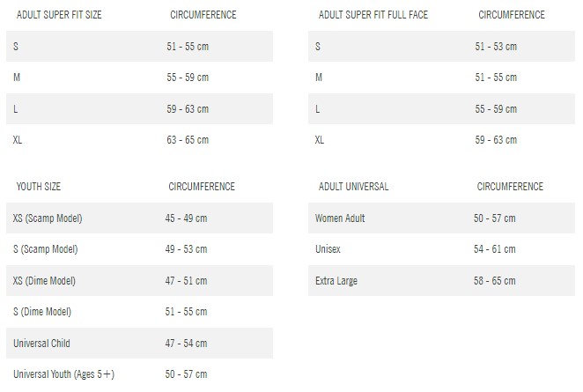Screen dimensions: 583x392
Task: Click the Youth Size table header
Action: tap(39, 187)
